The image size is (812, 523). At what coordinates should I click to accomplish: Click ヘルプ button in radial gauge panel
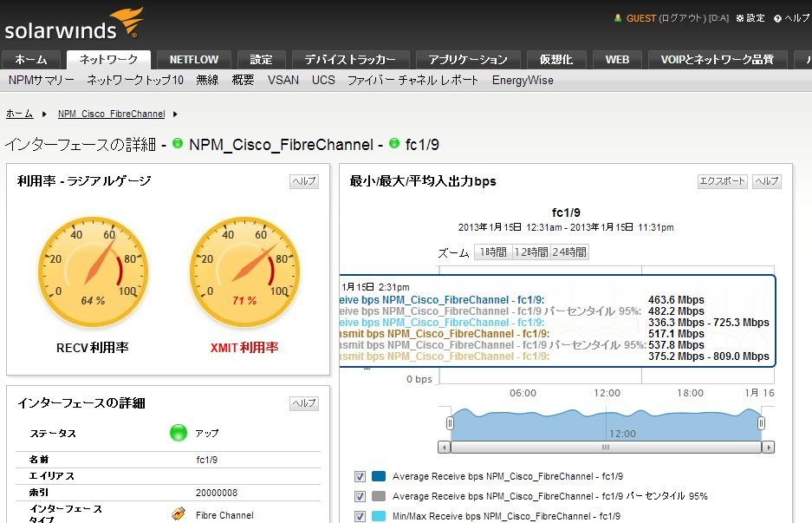point(304,181)
